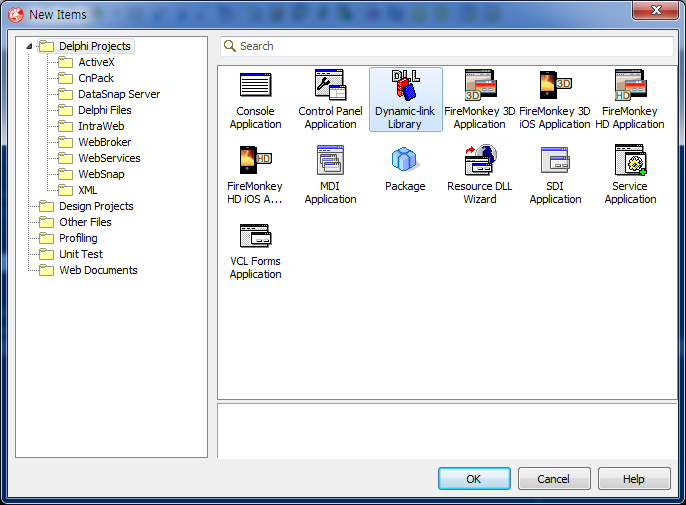Select the Delphi Projects folder
The width and height of the screenshot is (686, 505).
[x=86, y=46]
